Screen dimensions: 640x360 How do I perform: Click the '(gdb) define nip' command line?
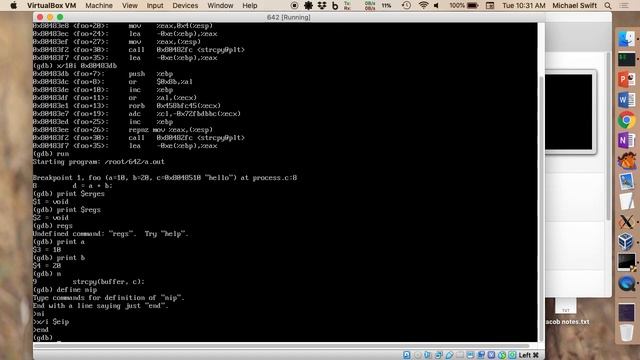pyautogui.click(x=65, y=290)
